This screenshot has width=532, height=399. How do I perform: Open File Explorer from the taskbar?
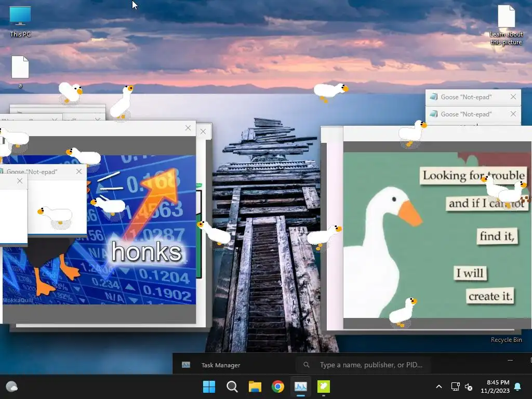(255, 387)
